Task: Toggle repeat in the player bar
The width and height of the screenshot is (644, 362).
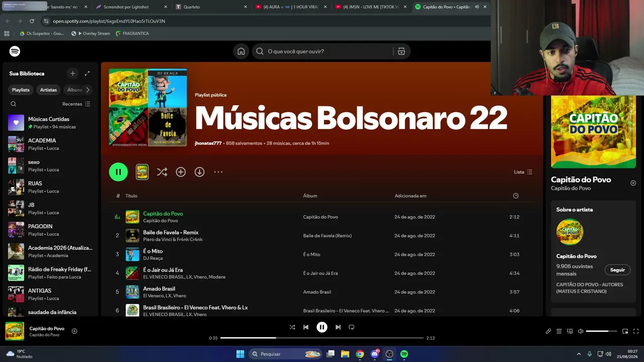Action: point(352,327)
